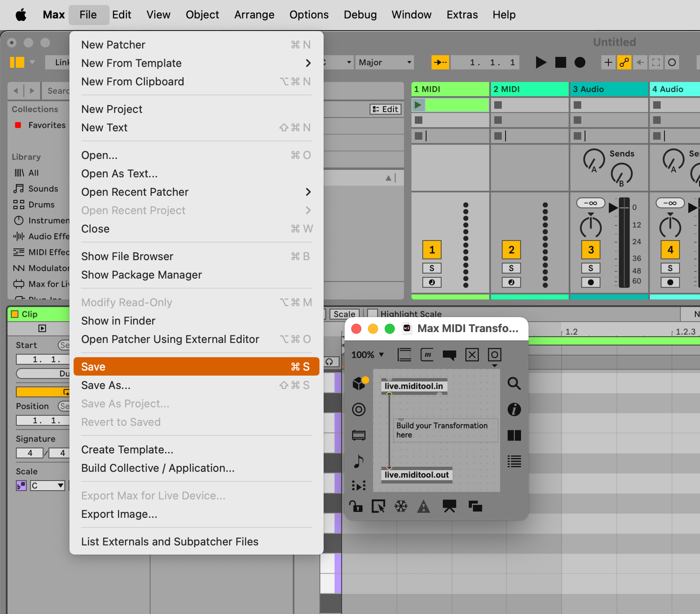Choose Export Image... from the File menu

click(x=196, y=514)
